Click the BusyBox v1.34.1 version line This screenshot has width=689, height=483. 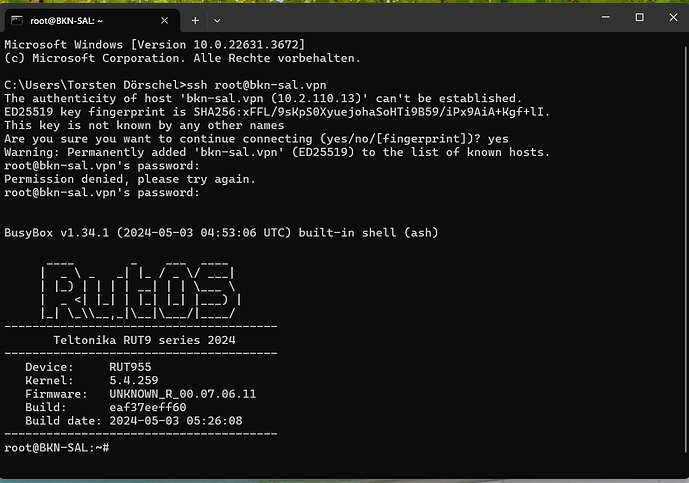(221, 232)
